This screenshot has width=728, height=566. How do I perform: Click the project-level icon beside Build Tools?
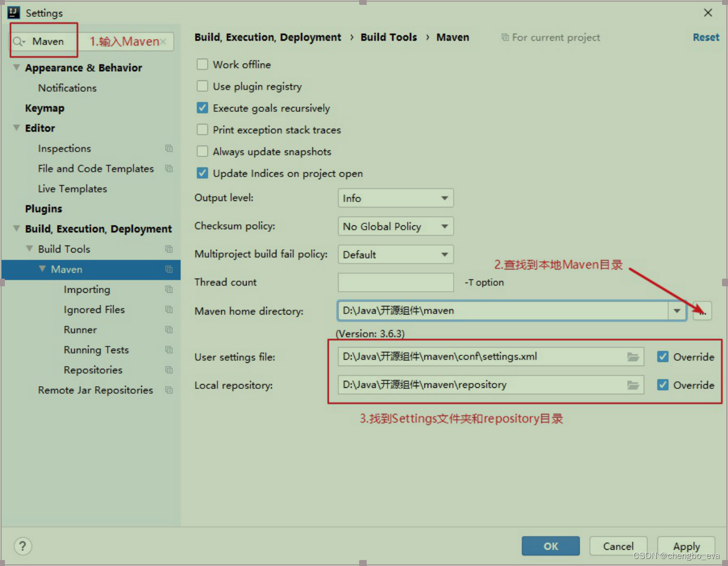tap(169, 249)
